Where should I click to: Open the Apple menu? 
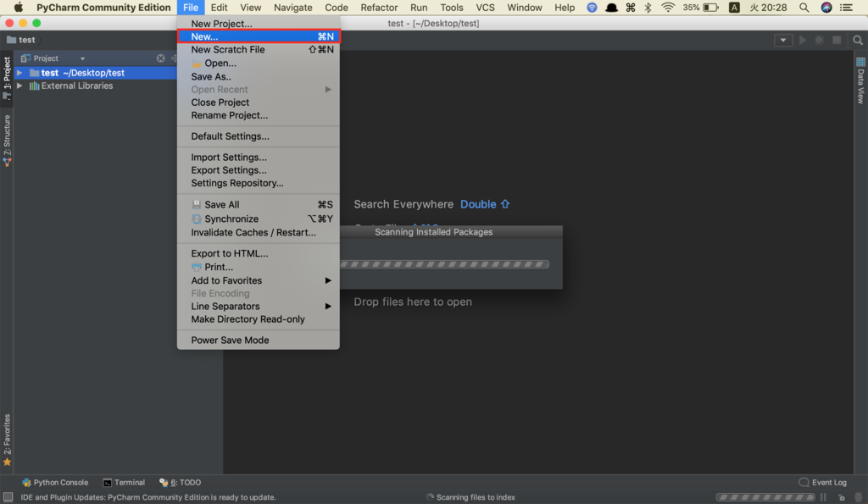coord(19,7)
